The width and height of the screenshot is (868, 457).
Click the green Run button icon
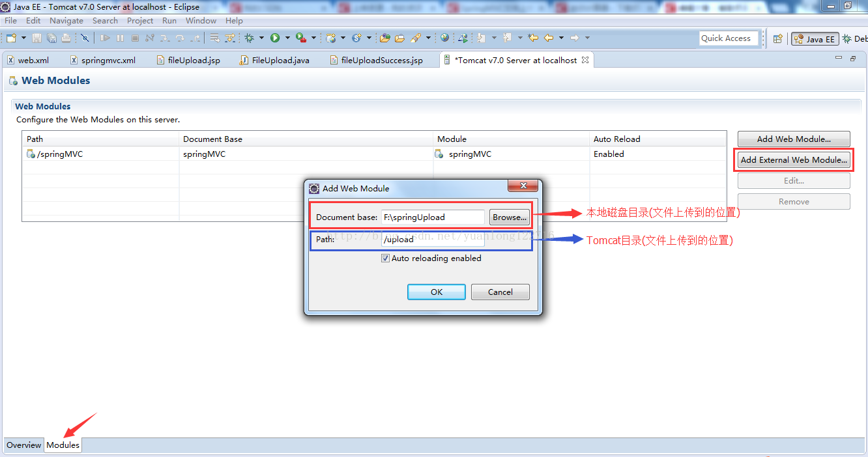pyautogui.click(x=275, y=38)
